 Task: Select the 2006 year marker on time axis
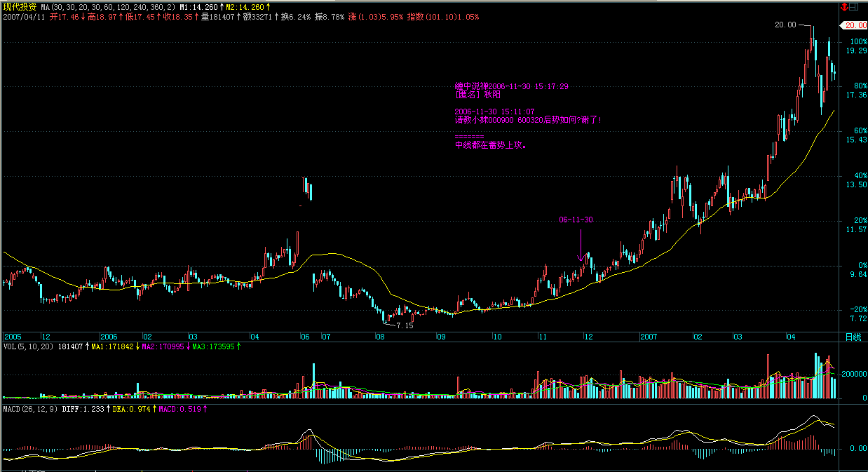click(111, 337)
